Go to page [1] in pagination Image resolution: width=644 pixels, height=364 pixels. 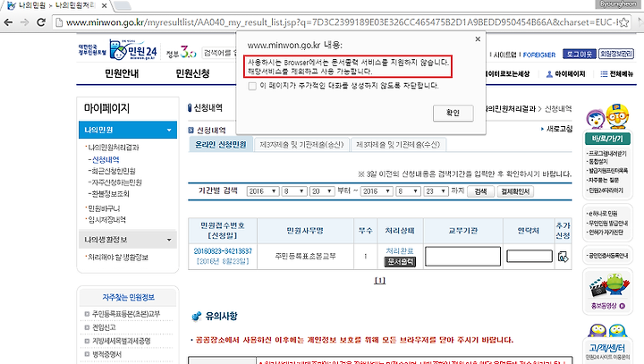point(380,280)
